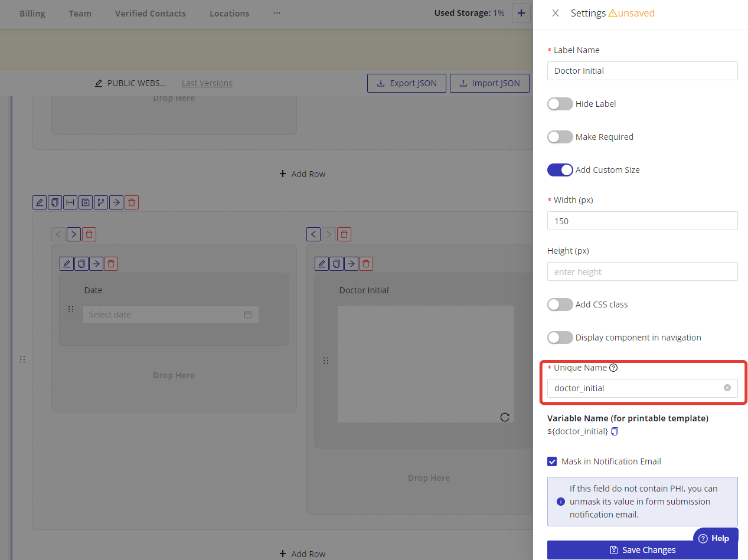This screenshot has height=560, width=748.
Task: Copy the Doctor Initial component
Action: click(337, 264)
